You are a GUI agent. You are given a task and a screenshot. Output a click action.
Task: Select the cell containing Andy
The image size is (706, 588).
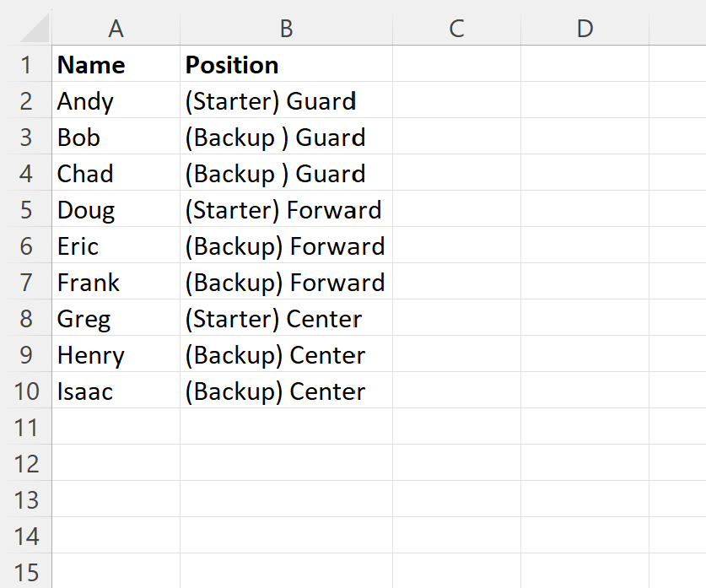click(116, 101)
